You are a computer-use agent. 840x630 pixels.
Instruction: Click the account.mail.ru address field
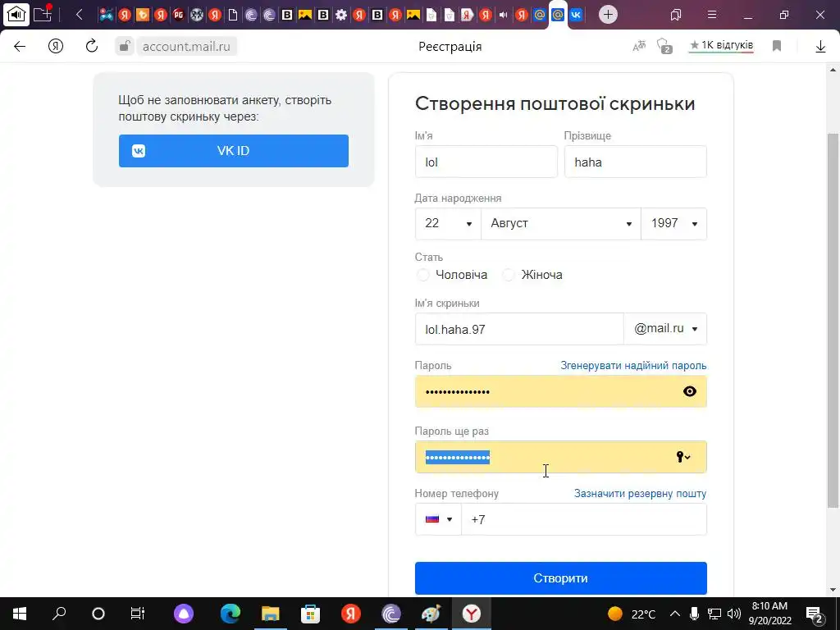click(186, 47)
